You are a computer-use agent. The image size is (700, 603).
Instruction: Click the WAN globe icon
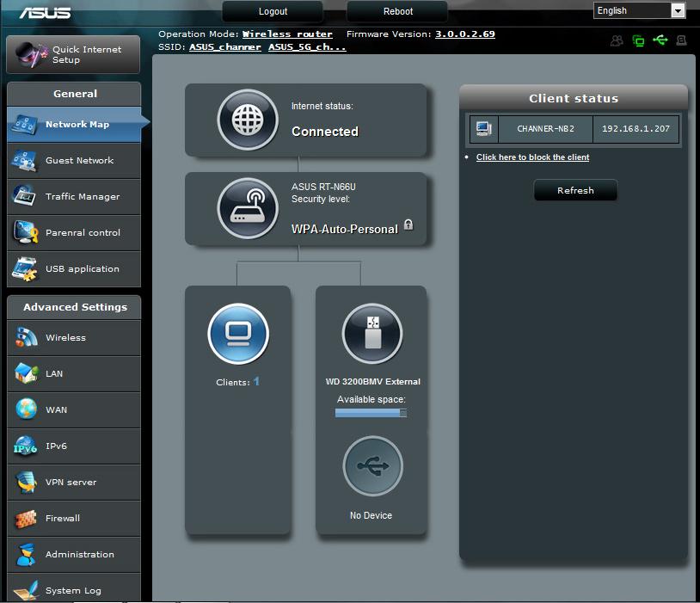click(26, 409)
